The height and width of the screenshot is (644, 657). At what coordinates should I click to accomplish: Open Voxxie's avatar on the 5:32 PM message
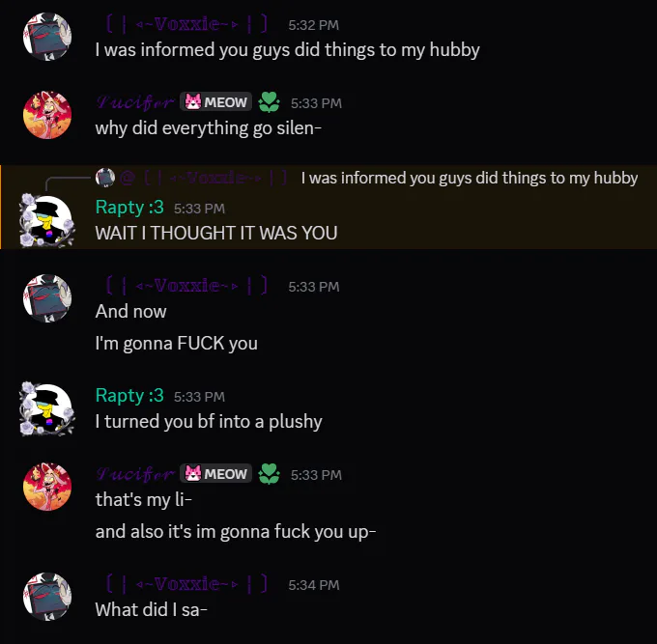pyautogui.click(x=47, y=37)
